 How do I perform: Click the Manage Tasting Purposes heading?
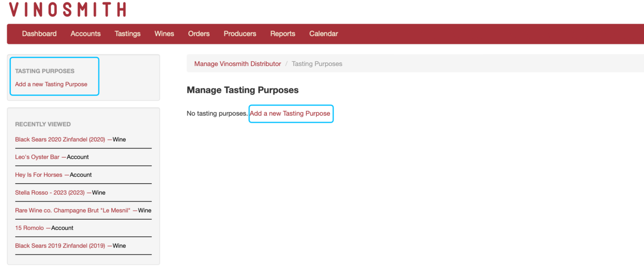pos(243,90)
